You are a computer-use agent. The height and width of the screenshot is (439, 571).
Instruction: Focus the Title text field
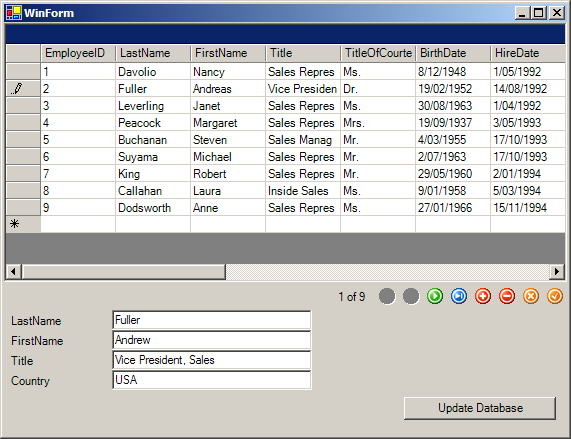pyautogui.click(x=212, y=360)
